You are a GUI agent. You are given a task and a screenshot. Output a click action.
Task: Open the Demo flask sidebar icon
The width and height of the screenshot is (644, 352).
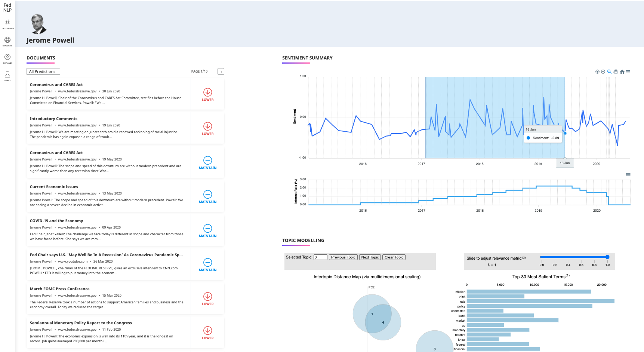tap(7, 74)
